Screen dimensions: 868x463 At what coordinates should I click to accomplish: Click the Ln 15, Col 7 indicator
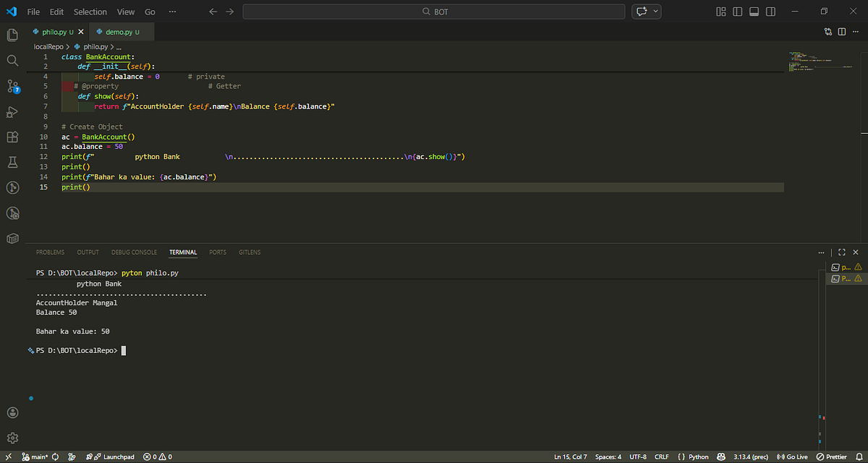571,457
